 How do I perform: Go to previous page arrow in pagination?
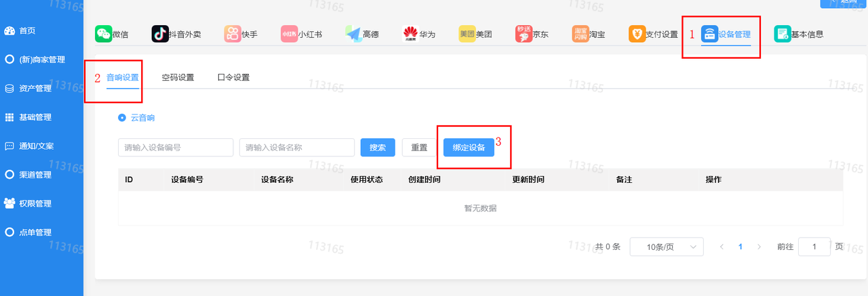[722, 247]
